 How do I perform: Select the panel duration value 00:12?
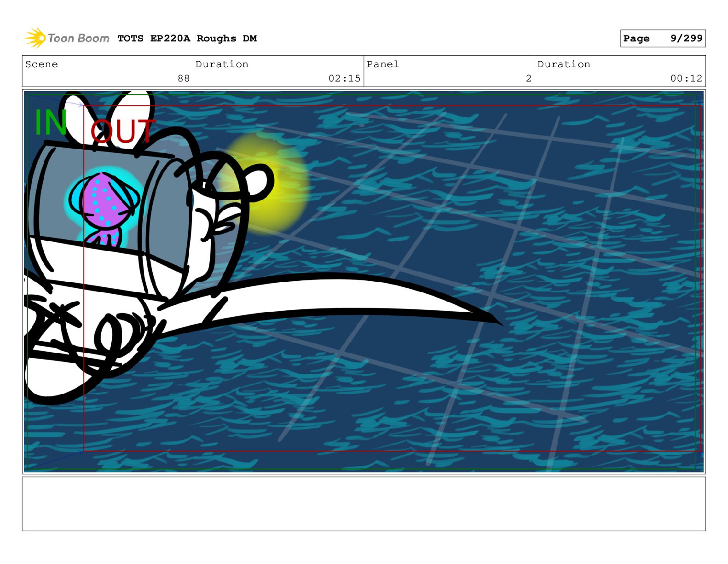click(686, 78)
